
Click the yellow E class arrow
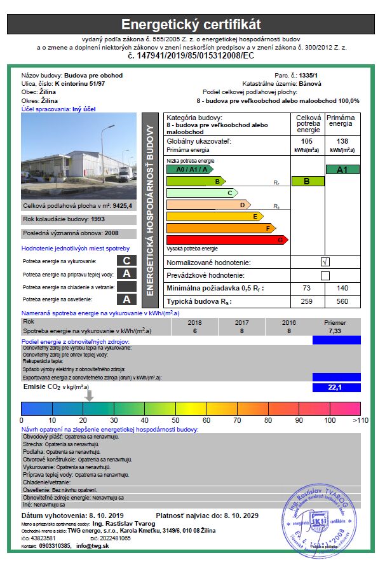click(215, 216)
